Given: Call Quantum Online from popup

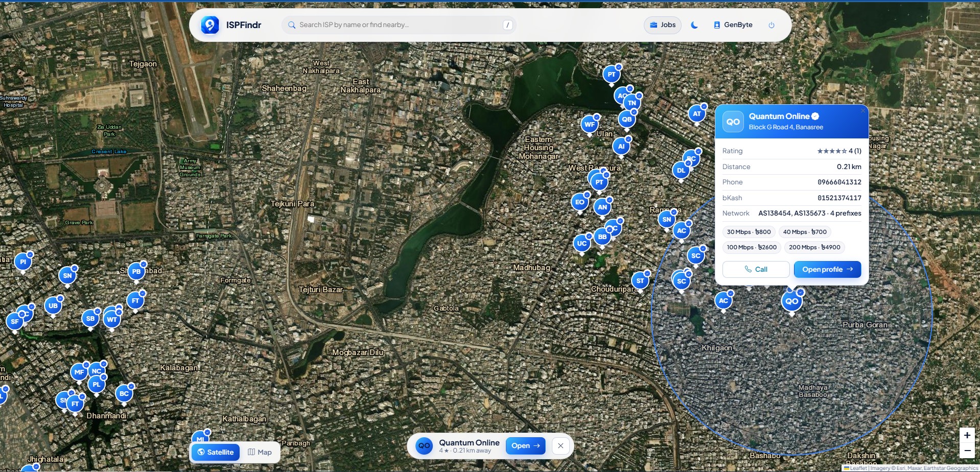Looking at the screenshot, I should pos(756,269).
